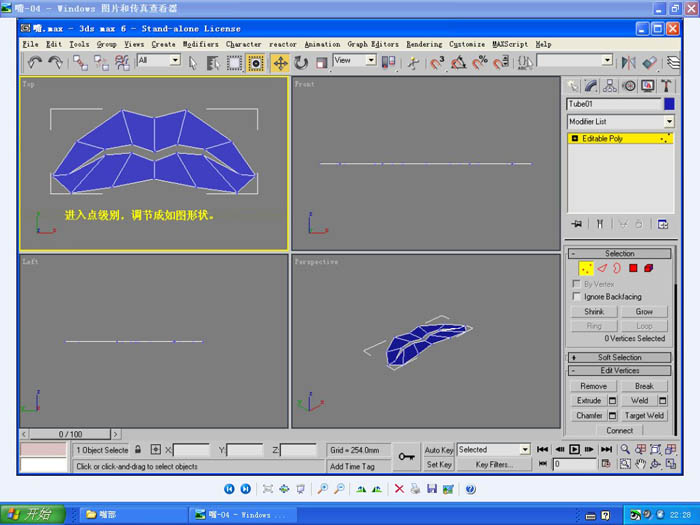The image size is (700, 525).
Task: Toggle the selection lock padlock
Action: (139, 450)
